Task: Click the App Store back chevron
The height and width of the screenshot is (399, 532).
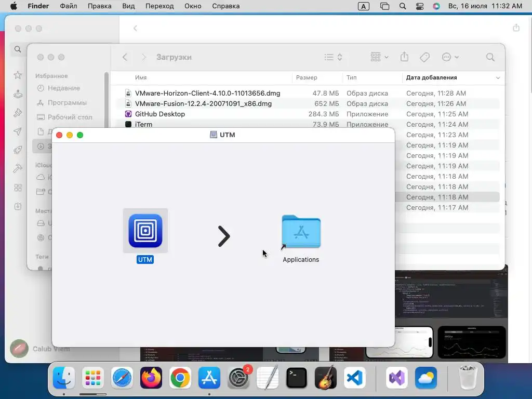Action: point(135,28)
